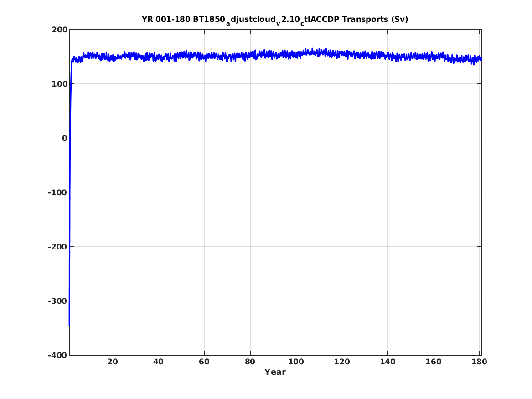Click the x-axis tick label '100'
532x399 pixels.
[x=296, y=362]
